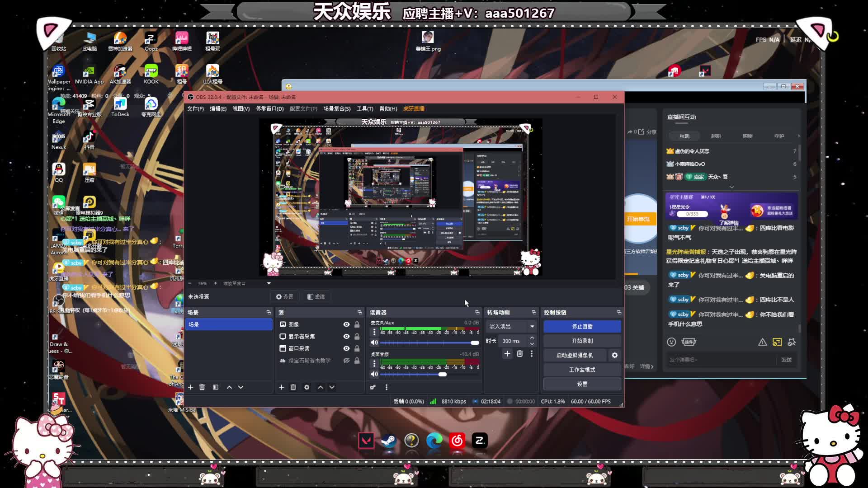The image size is (868, 488).
Task: Open 桌面音频 three-dot options menu
Action: (374, 364)
